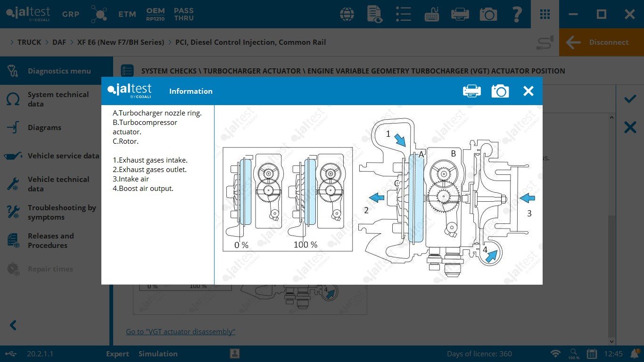Click the print icon in Information dialog

coord(471,91)
